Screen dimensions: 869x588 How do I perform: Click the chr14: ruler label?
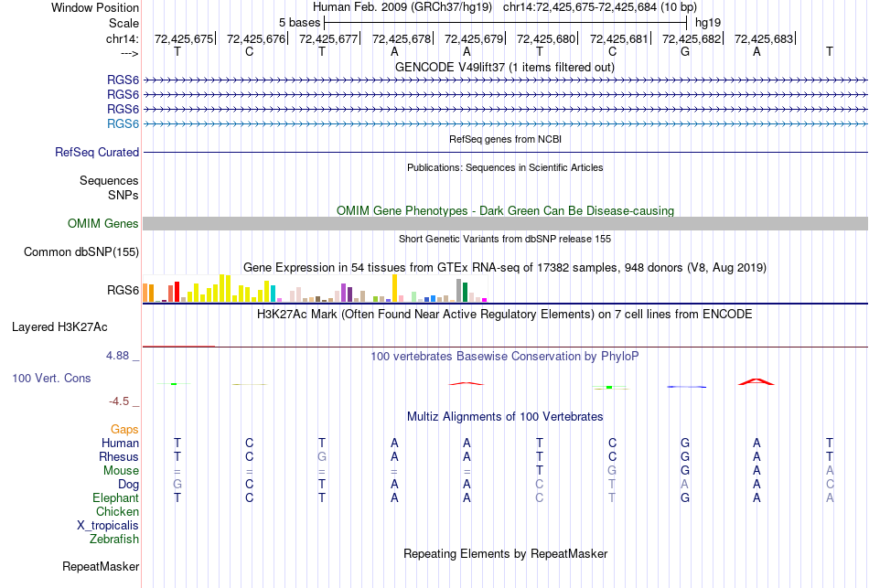pyautogui.click(x=122, y=38)
